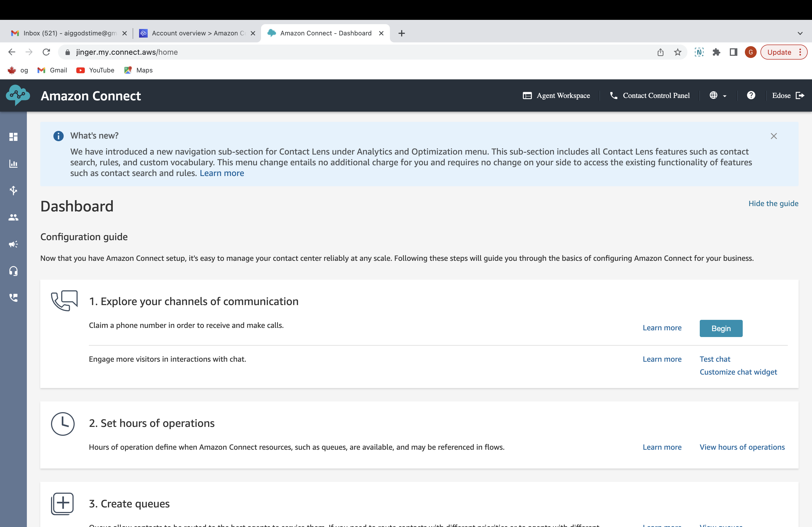Click Begin to claim a phone number

point(720,328)
